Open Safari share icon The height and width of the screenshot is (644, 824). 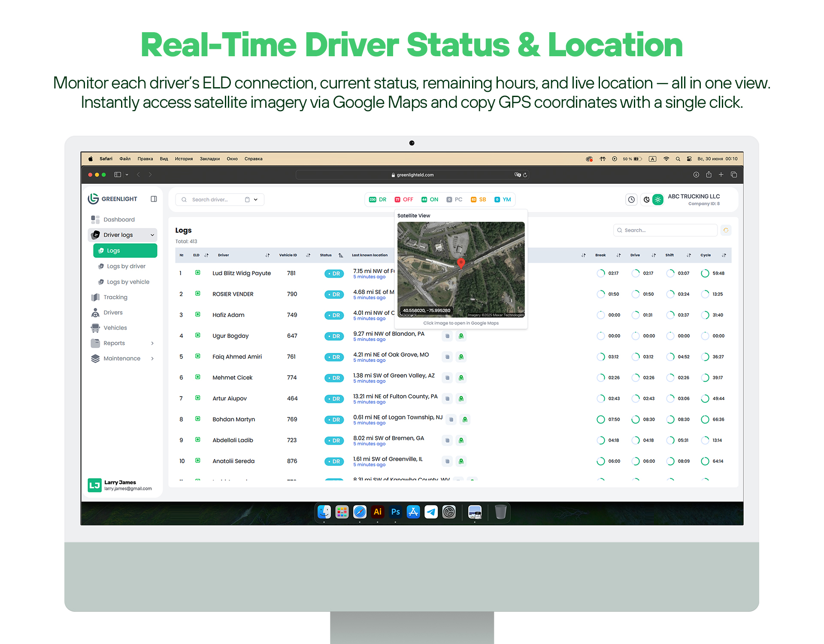coord(709,174)
